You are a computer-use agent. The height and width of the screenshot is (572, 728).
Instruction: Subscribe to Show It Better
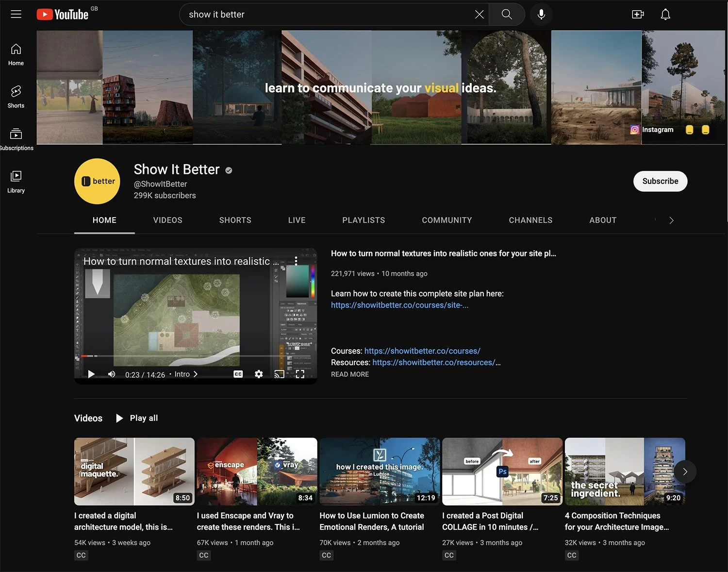click(x=660, y=181)
